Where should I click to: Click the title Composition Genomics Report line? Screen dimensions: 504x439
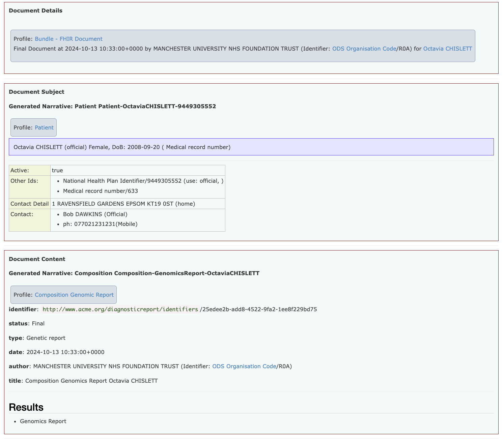(83, 381)
